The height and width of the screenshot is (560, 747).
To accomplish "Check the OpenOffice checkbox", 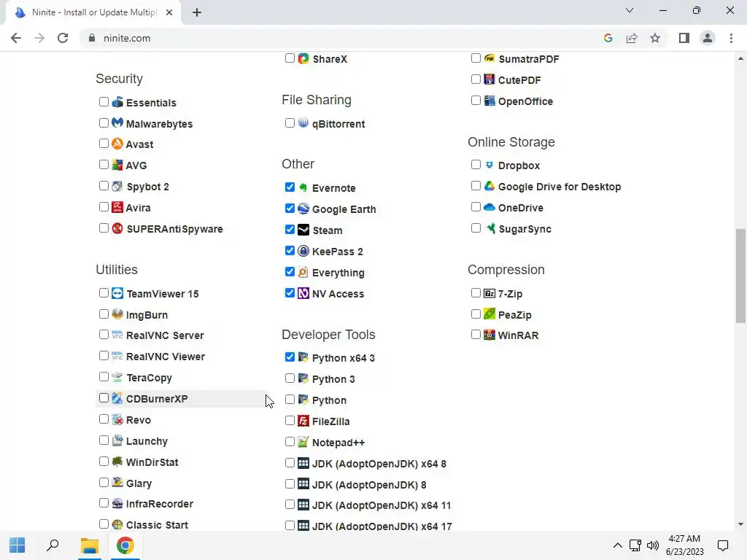I will pos(476,100).
